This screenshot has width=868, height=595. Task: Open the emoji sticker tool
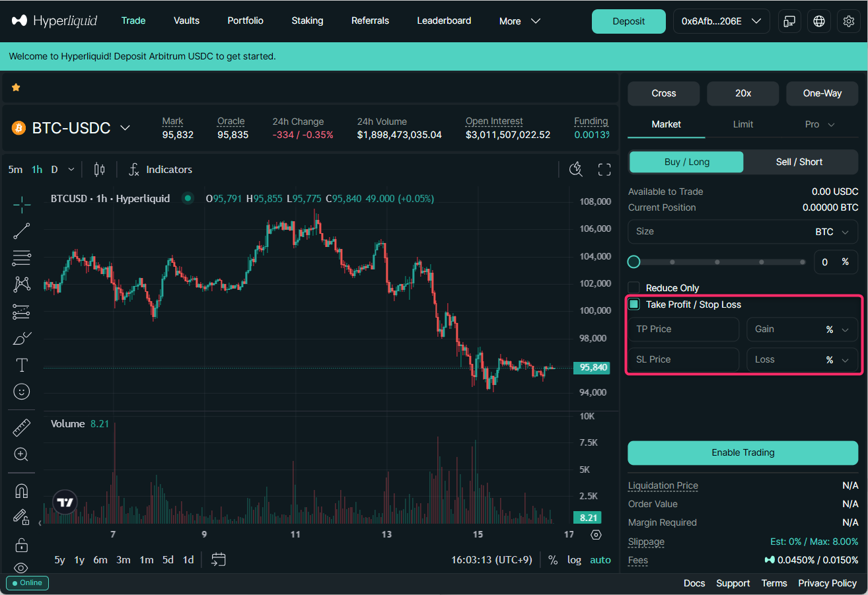point(21,392)
